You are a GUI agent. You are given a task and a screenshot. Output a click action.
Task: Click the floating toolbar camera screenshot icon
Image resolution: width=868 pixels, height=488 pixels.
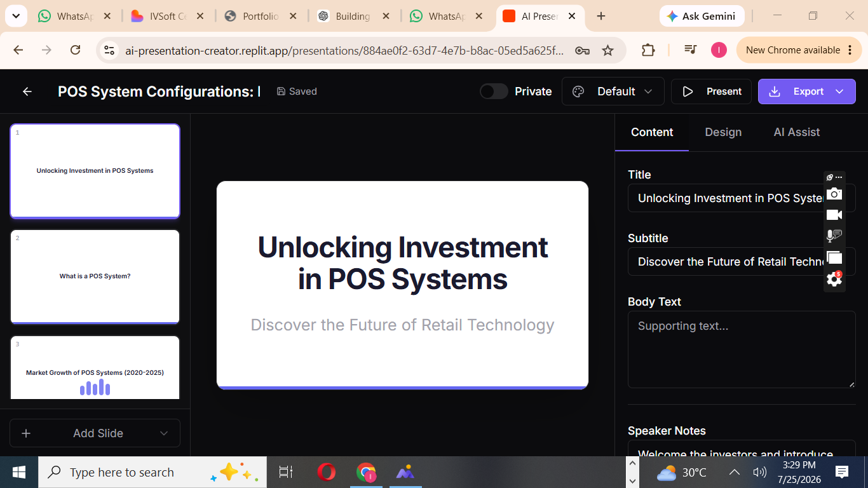tap(834, 194)
